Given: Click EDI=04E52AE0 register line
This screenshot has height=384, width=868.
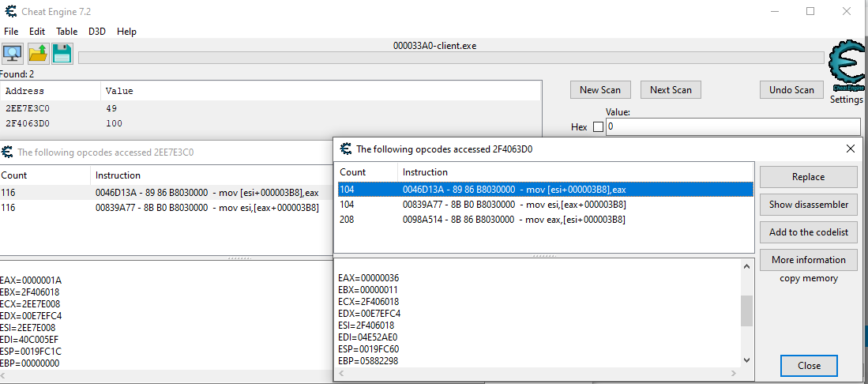Looking at the screenshot, I should pos(367,337).
